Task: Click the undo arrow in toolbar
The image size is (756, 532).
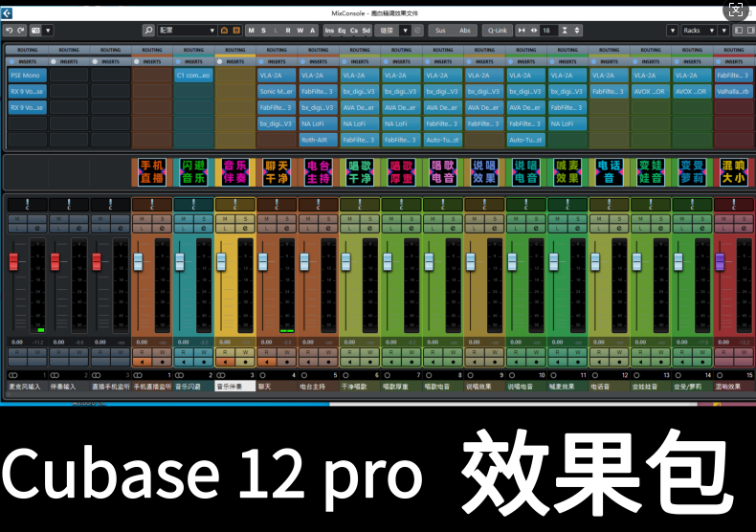Action: click(10, 31)
